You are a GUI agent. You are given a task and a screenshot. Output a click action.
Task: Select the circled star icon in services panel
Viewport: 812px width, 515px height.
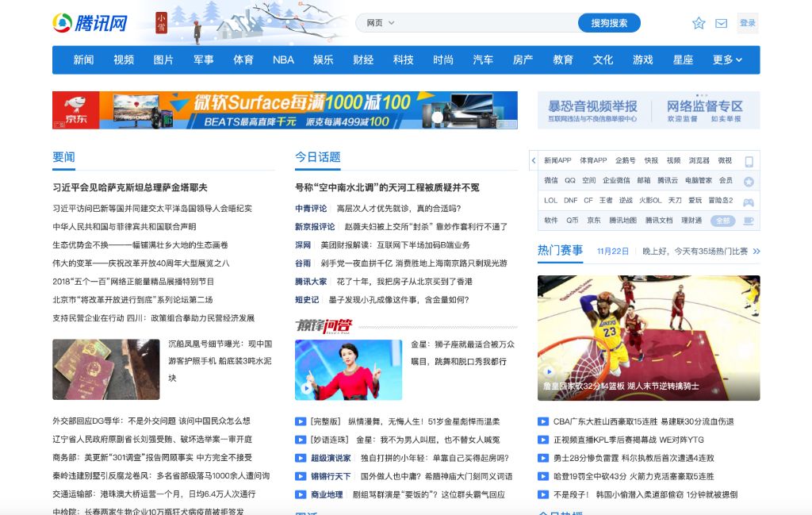[x=749, y=182]
